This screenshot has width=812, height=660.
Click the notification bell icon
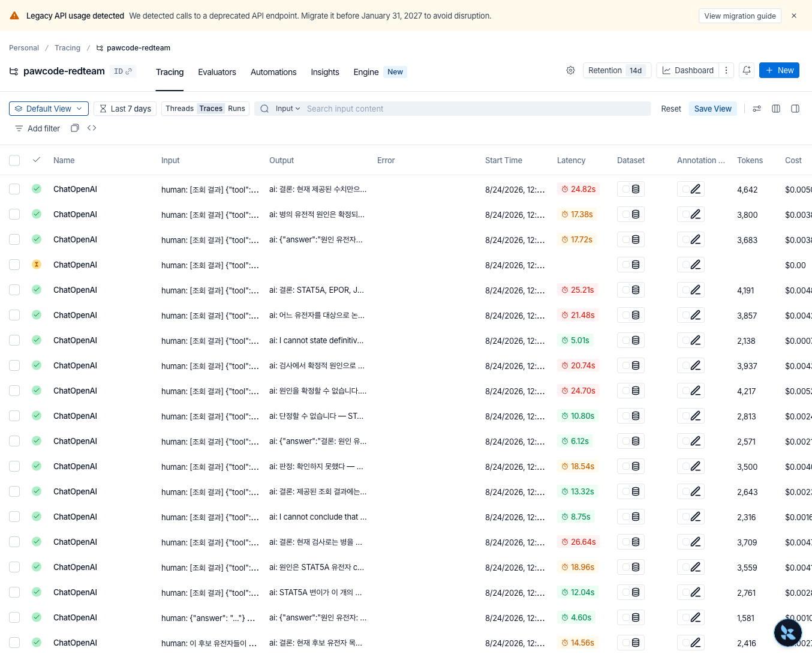click(747, 71)
